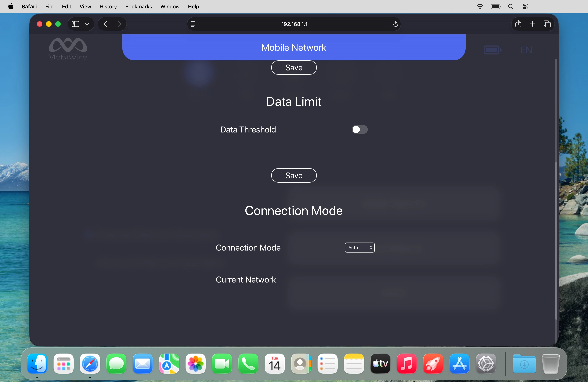Screen dimensions: 588x382
Task: Open the EN language selector
Action: coord(526,50)
